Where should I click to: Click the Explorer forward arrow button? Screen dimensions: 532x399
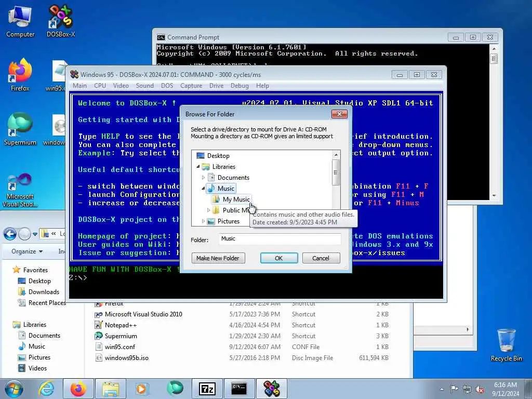(x=24, y=234)
